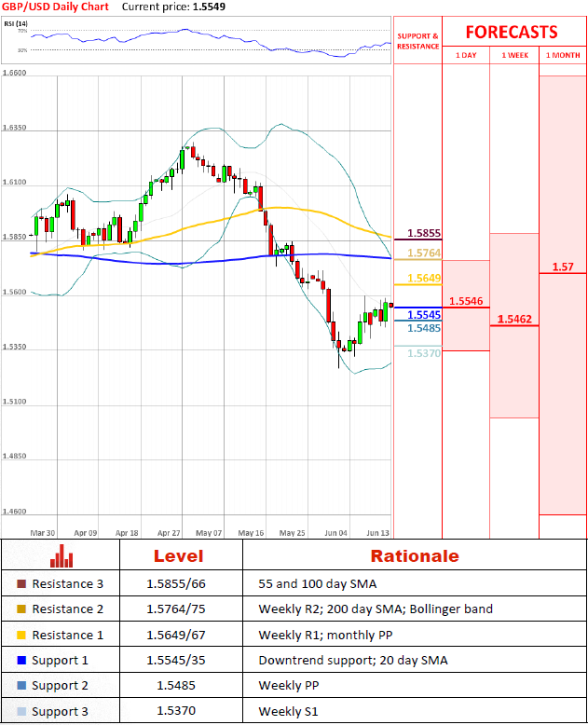Screen dimensions: 588x725
Task: Click the 1.5545/35 level cell
Action: [x=176, y=661]
